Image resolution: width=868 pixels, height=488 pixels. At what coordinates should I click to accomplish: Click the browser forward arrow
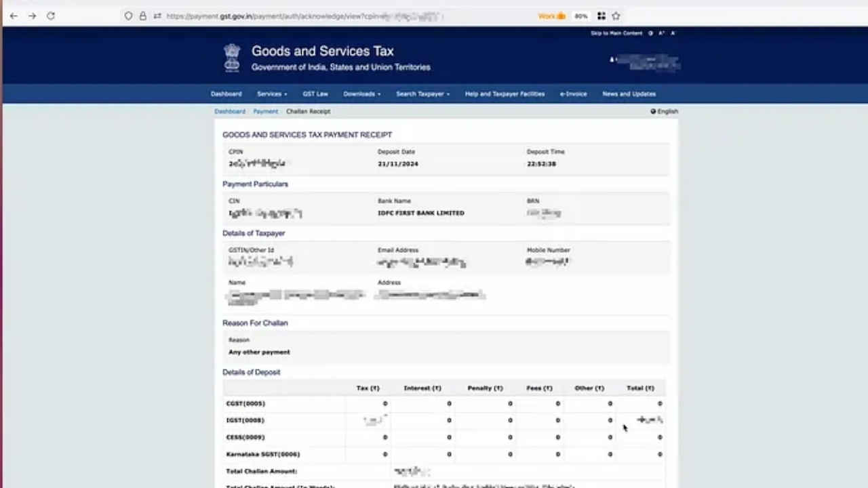pos(32,16)
